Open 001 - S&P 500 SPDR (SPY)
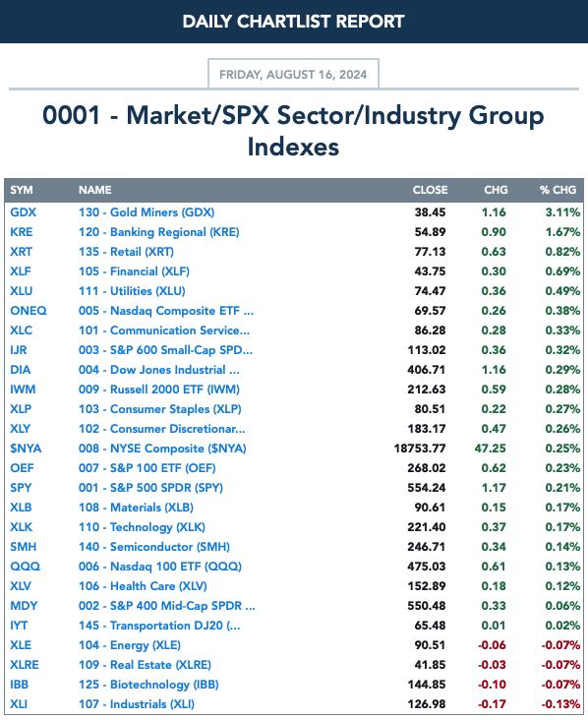 tap(150, 488)
